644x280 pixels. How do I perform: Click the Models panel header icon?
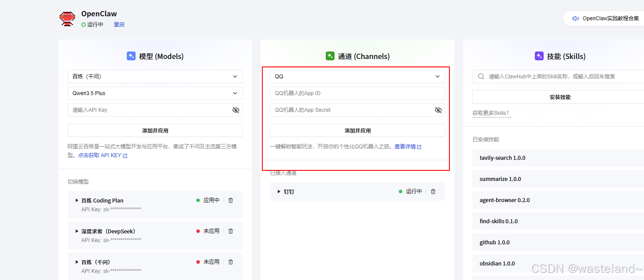(131, 56)
